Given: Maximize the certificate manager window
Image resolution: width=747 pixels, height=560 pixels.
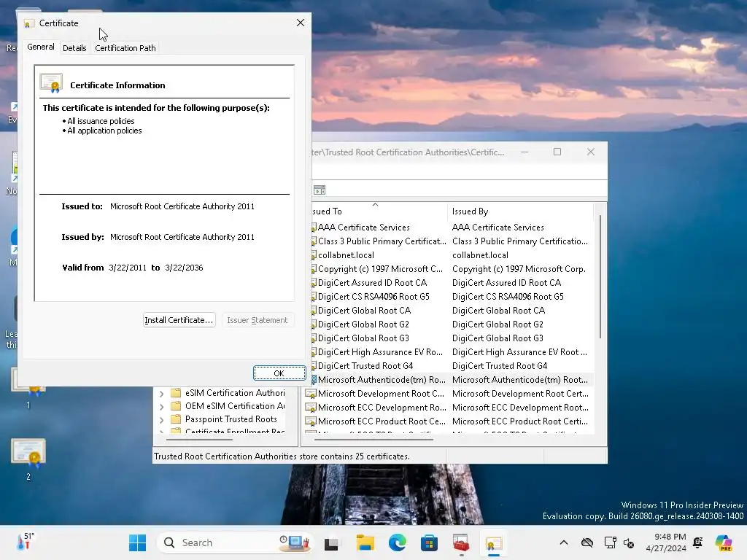Looking at the screenshot, I should 557,152.
